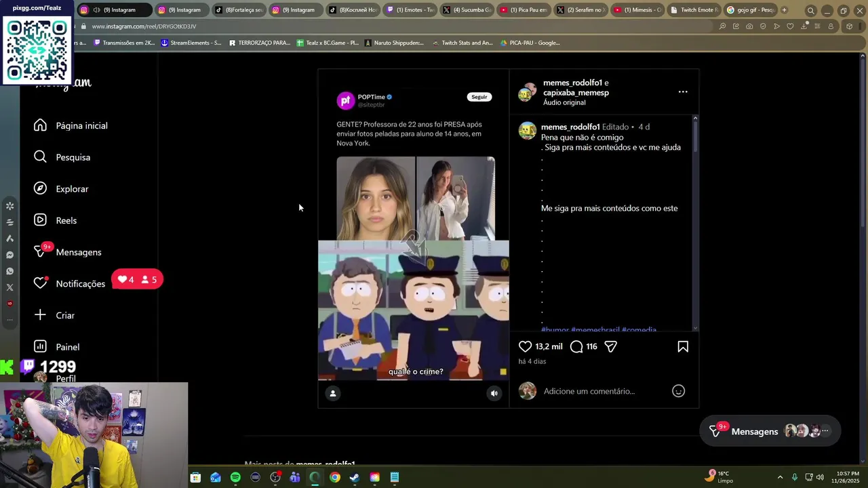Switch to the (1) Mimesis browser tab
This screenshot has width=868, height=488.
coord(637,10)
